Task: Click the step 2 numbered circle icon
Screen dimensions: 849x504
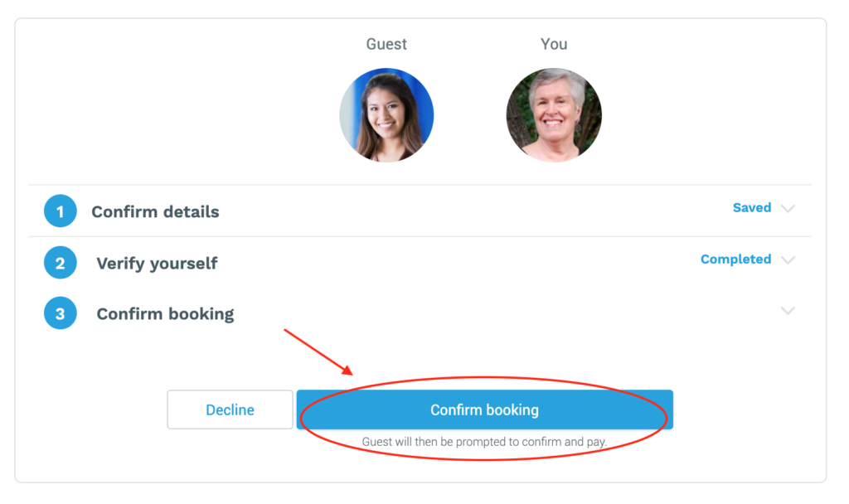Action: (x=60, y=263)
